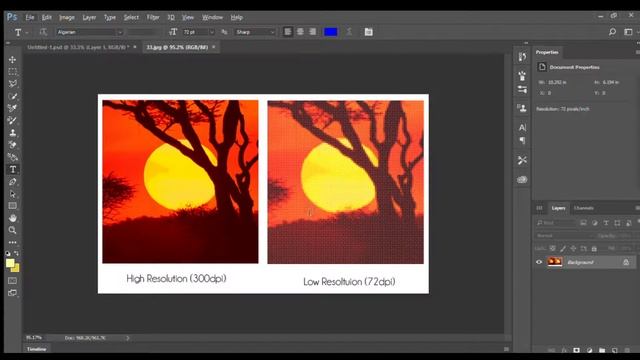Open the blue text color swatch
640x360 pixels.
pos(331,32)
